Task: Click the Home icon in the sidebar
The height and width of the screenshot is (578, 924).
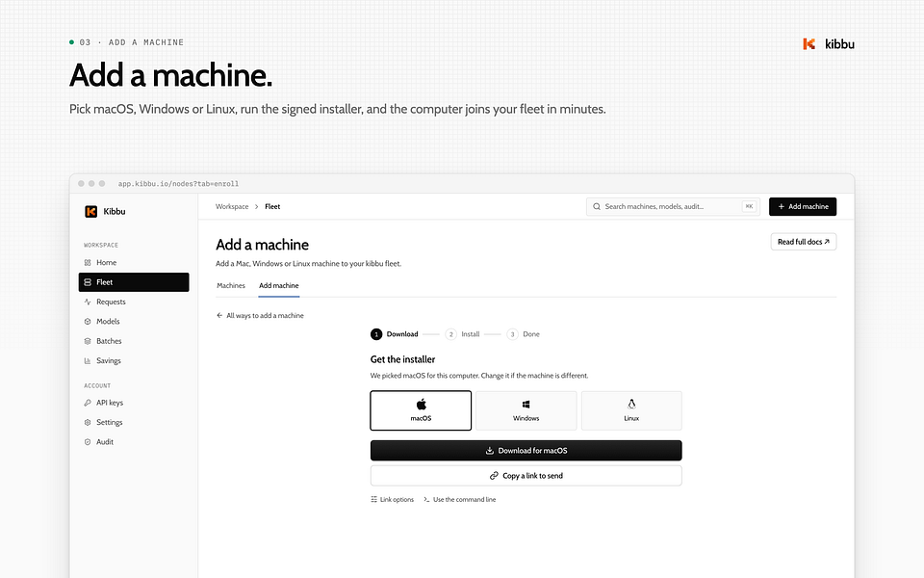Action: (88, 262)
